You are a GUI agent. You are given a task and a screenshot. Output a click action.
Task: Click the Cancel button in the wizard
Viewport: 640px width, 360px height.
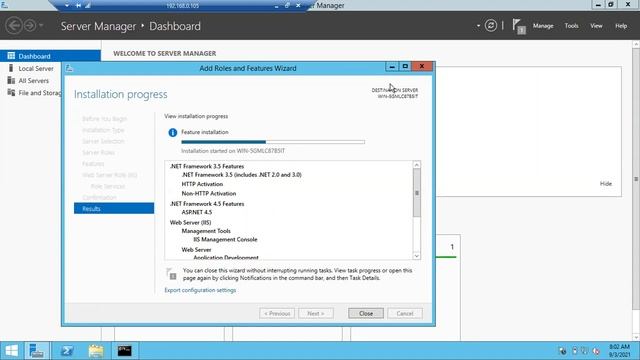click(x=404, y=313)
